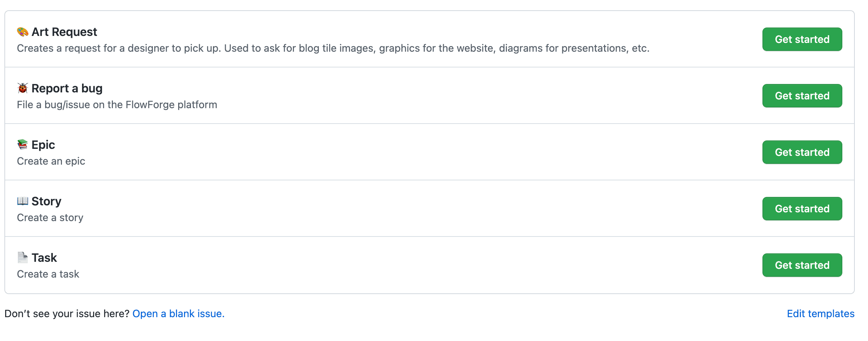Click Get started for Art Request
Image resolution: width=868 pixels, height=341 pixels.
click(x=802, y=39)
